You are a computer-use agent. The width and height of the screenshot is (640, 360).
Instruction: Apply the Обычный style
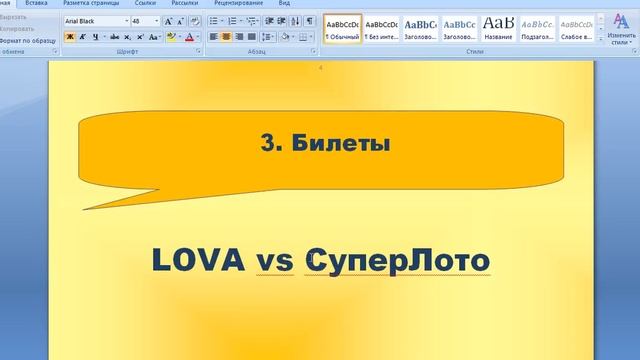(342, 29)
